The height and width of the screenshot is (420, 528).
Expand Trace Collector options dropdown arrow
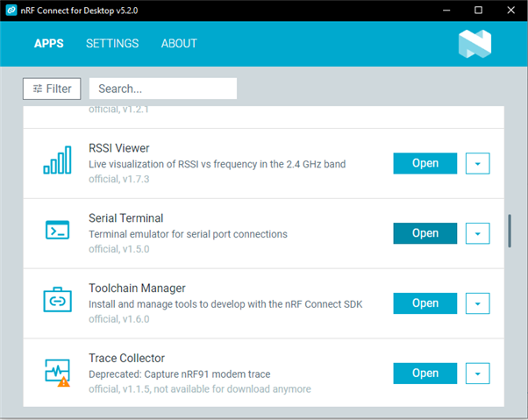tap(477, 374)
